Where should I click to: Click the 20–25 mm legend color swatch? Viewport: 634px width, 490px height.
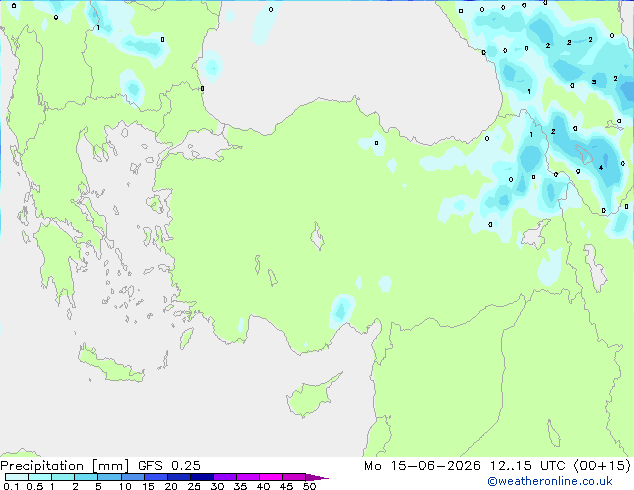(178, 477)
